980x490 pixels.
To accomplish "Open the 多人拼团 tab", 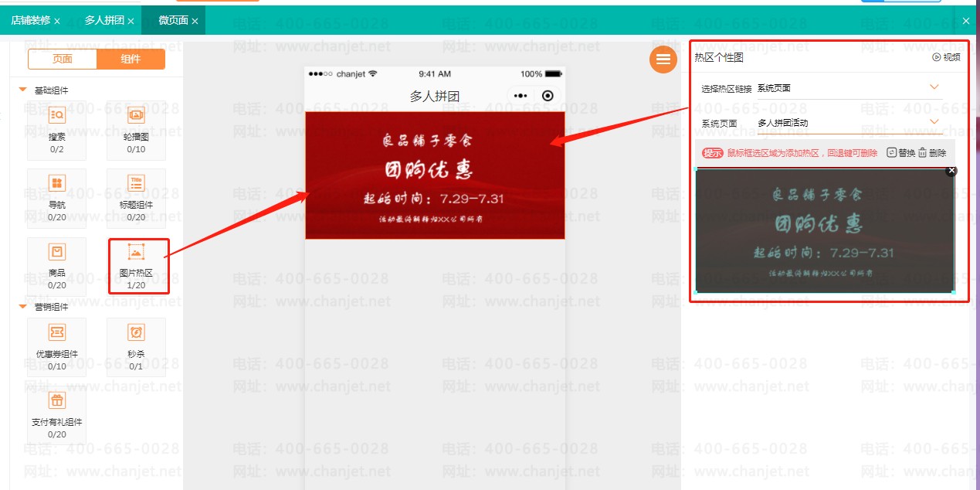I will point(104,21).
